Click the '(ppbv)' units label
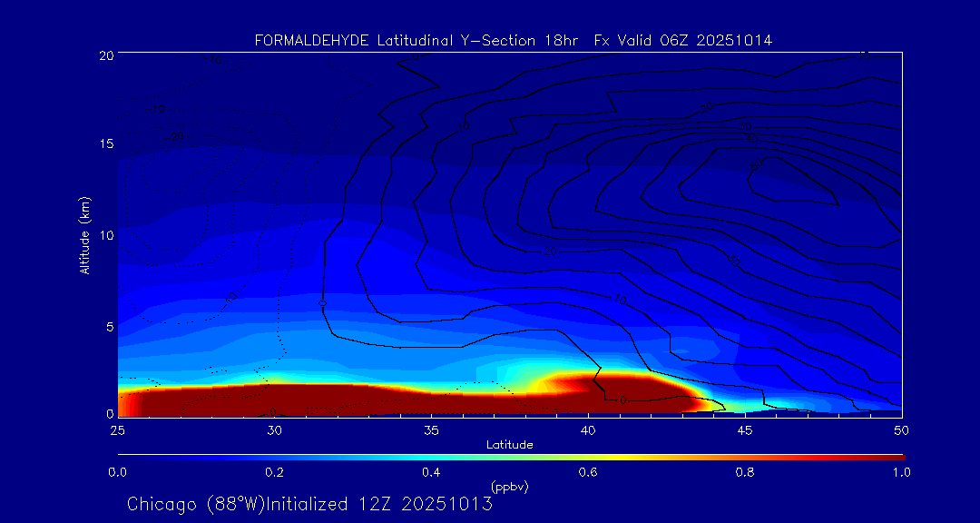The height and width of the screenshot is (523, 980). pos(509,487)
